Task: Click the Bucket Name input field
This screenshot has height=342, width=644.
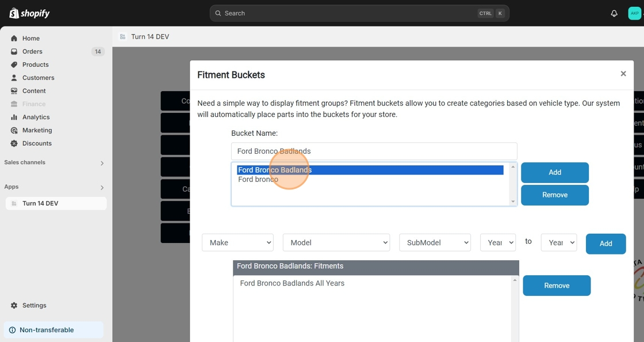Action: coord(374,151)
